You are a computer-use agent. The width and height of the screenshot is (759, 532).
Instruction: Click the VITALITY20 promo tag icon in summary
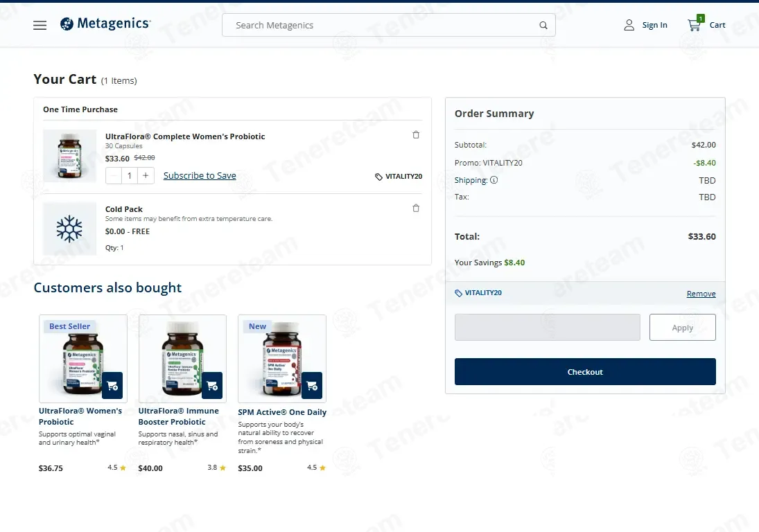(458, 293)
